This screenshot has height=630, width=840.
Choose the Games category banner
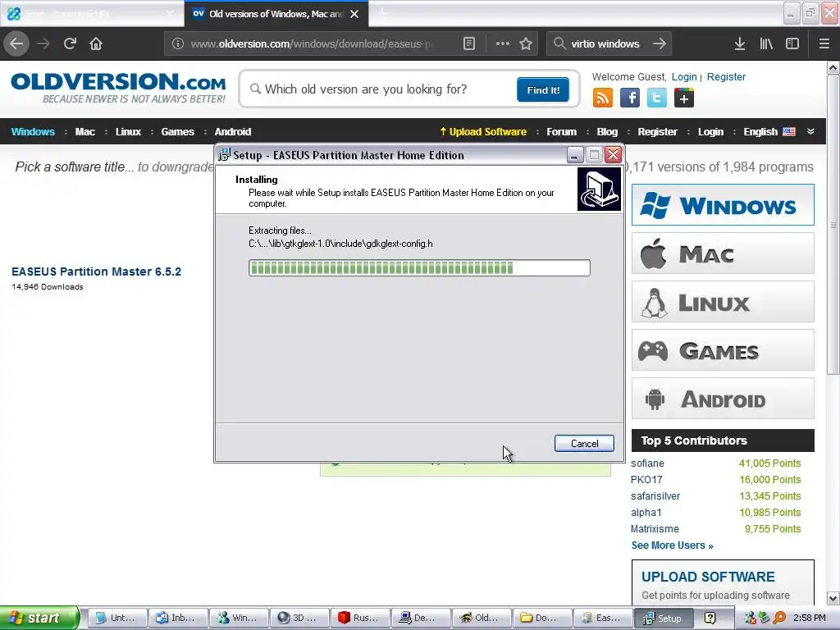click(723, 350)
